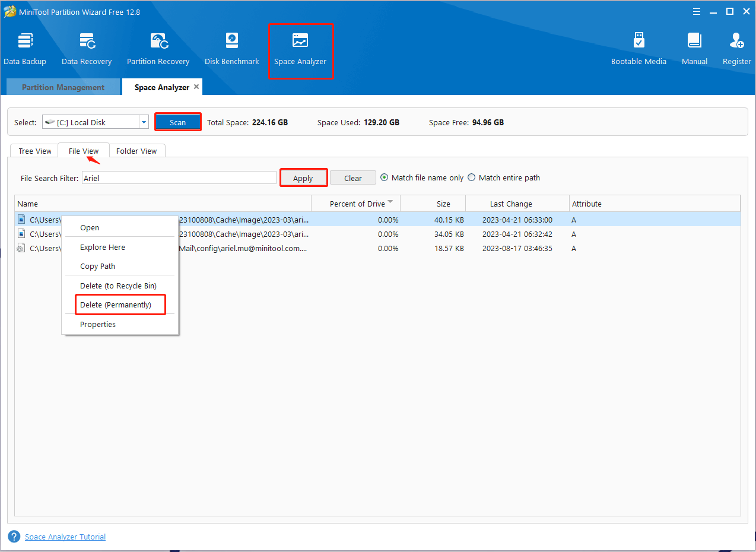756x552 pixels.
Task: Click the file icon of the 40.15 KB row
Action: click(22, 220)
